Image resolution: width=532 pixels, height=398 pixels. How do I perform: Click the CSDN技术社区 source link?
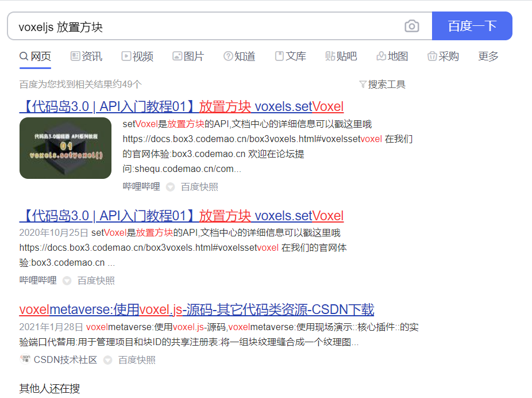point(65,359)
